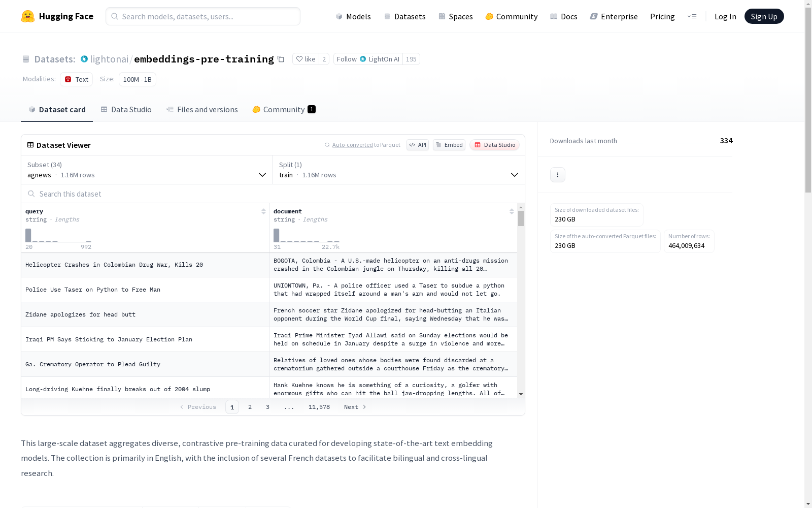Screen dimensions: 812x508
Task: Open Docs from the navbar
Action: point(564,16)
